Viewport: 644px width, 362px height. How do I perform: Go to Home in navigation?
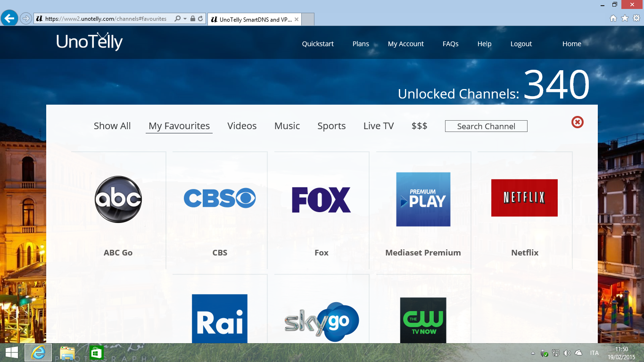click(572, 44)
